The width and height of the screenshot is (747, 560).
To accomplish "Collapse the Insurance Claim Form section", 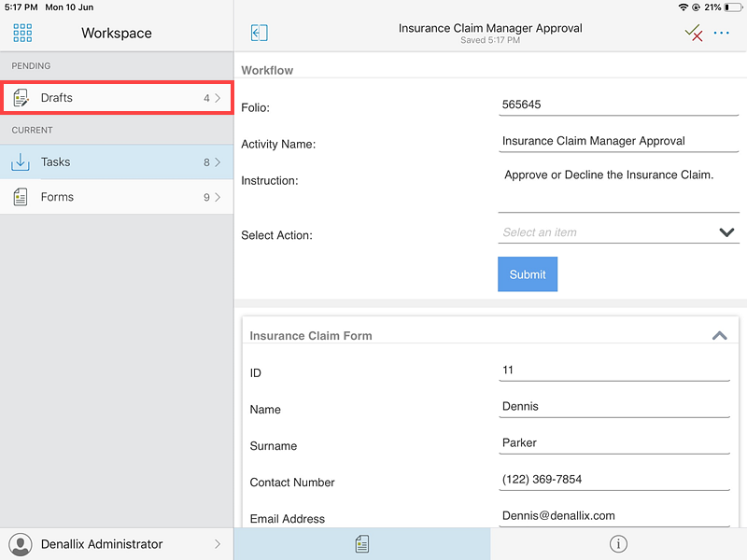I will [719, 335].
